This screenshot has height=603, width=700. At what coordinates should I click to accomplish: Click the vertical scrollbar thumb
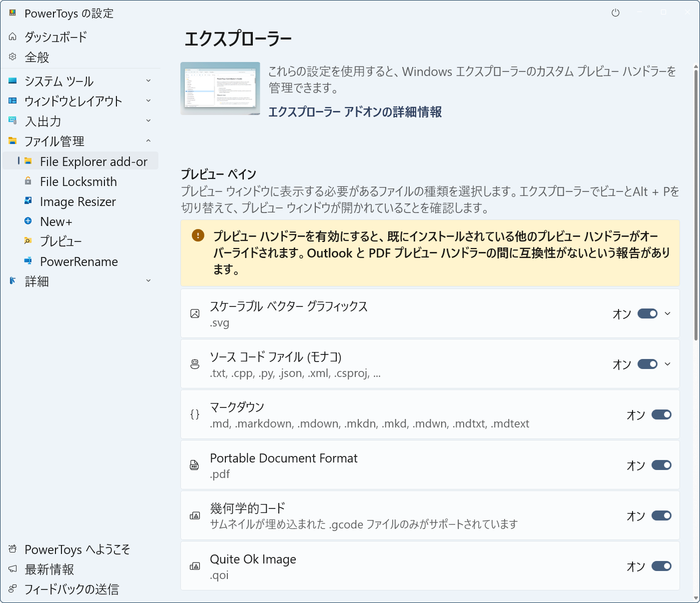coord(696,205)
